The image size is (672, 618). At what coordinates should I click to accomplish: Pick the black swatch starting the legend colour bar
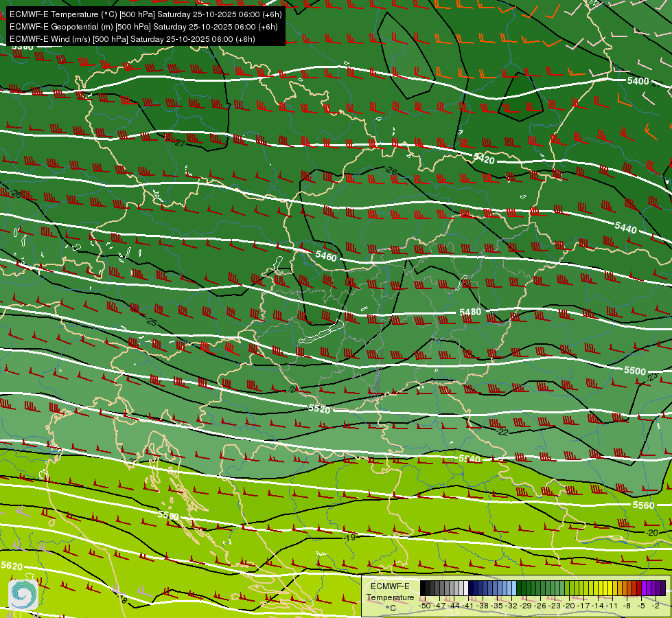(423, 588)
